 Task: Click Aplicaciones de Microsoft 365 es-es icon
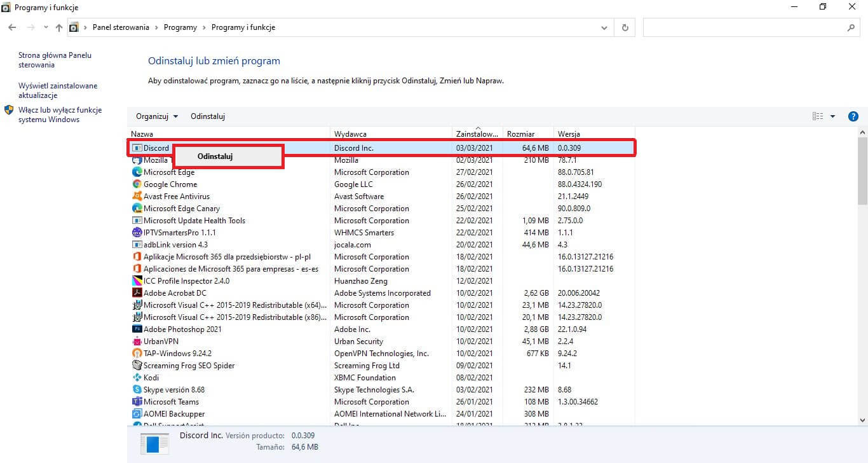tap(137, 269)
